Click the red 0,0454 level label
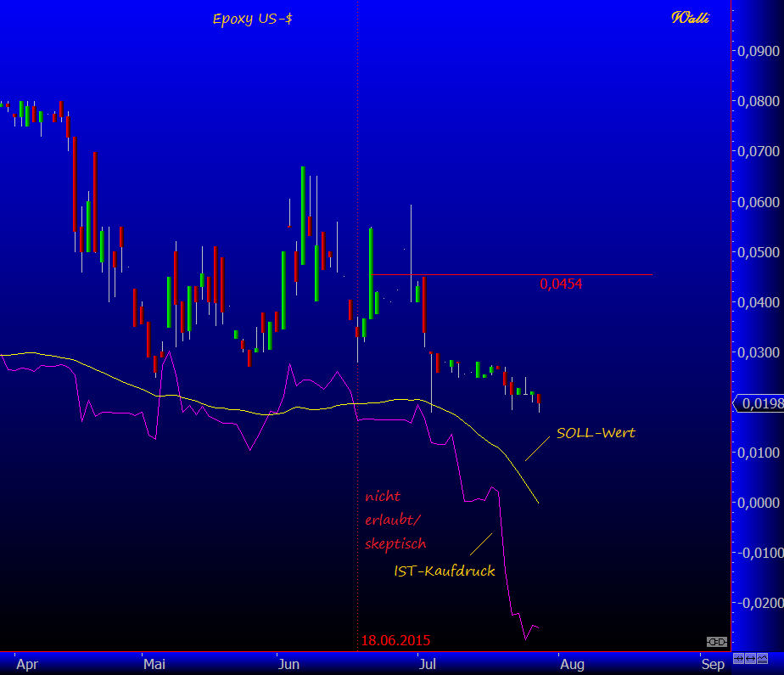 tap(561, 284)
